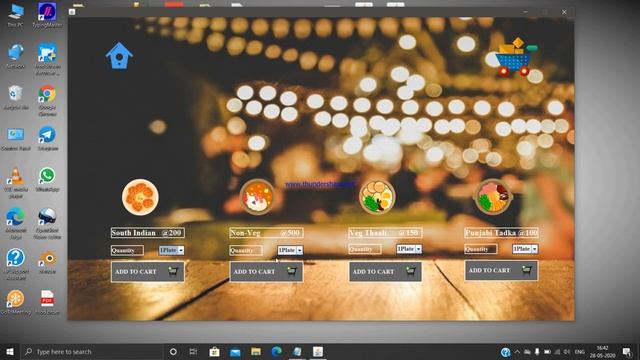The image size is (640, 360).
Task: Open VLC media player desktop shortcut
Action: pos(16,183)
